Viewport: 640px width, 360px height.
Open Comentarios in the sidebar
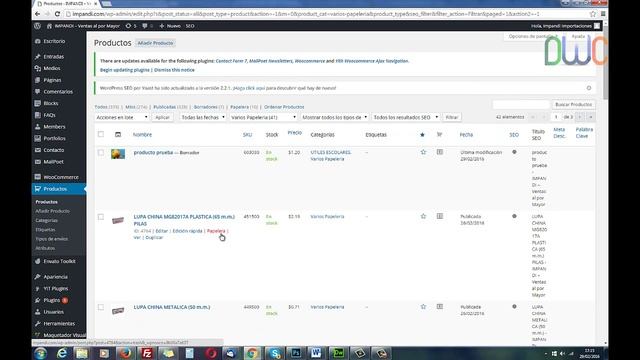click(x=58, y=92)
